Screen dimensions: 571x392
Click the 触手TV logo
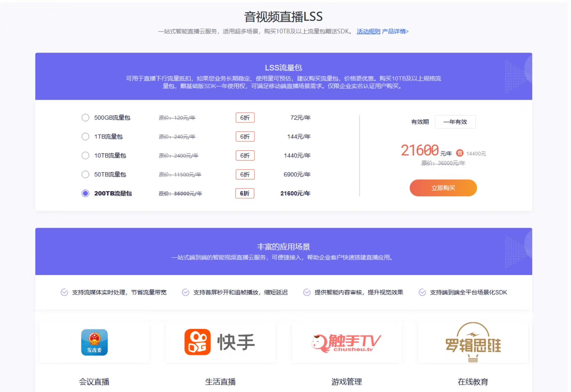pyautogui.click(x=347, y=343)
